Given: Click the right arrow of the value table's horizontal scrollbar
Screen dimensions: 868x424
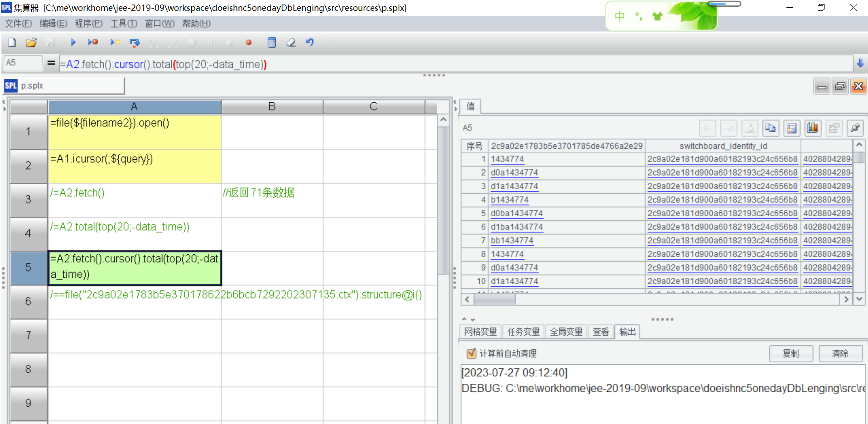Looking at the screenshot, I should tap(846, 299).
